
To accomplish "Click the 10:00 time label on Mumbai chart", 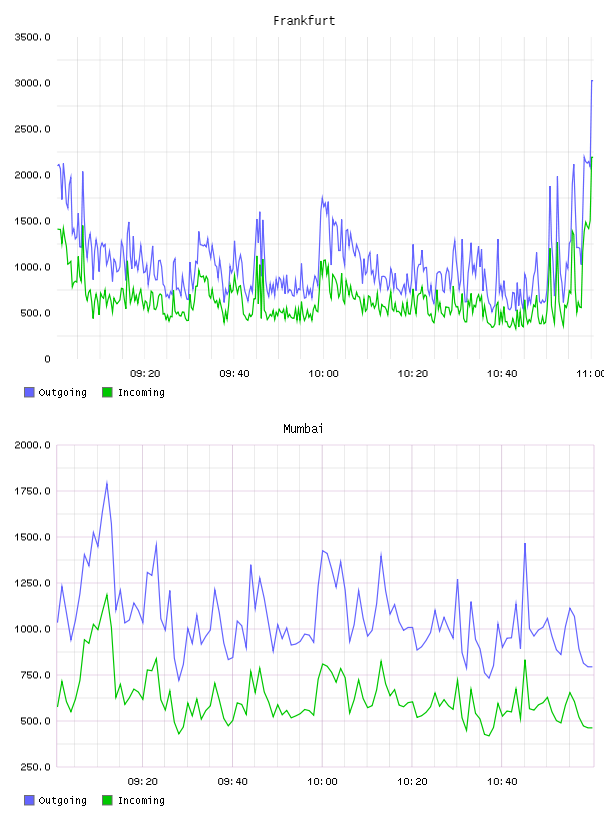I will coord(322,782).
